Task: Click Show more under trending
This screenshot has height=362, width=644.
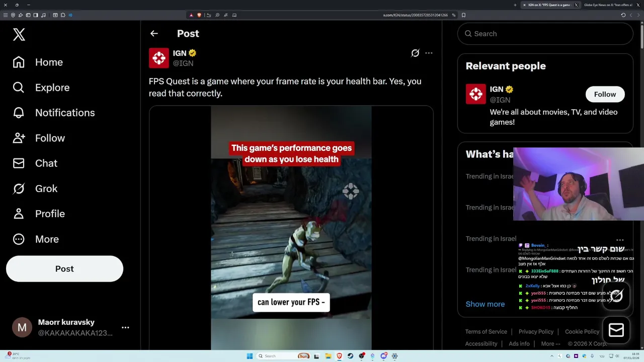Action: coord(485,304)
